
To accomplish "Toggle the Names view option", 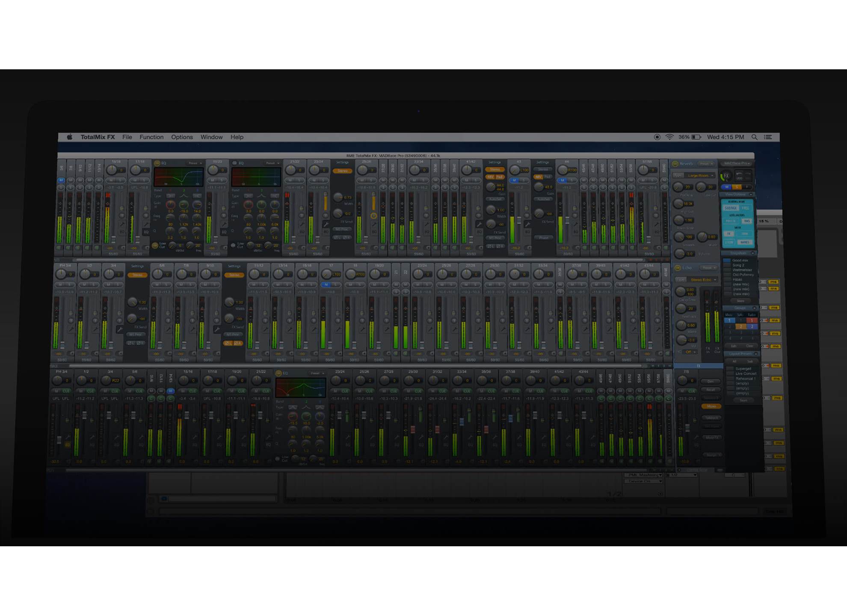I will [x=745, y=243].
